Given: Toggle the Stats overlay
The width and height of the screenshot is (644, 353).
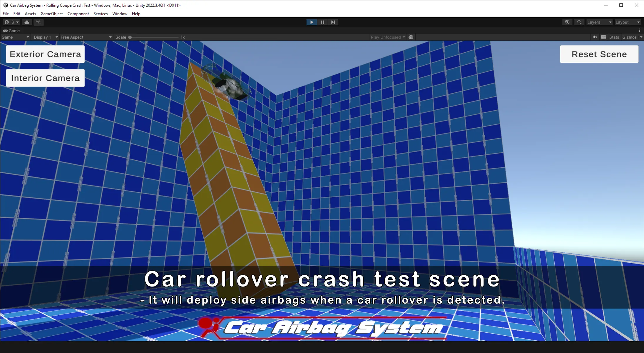Looking at the screenshot, I should [614, 37].
